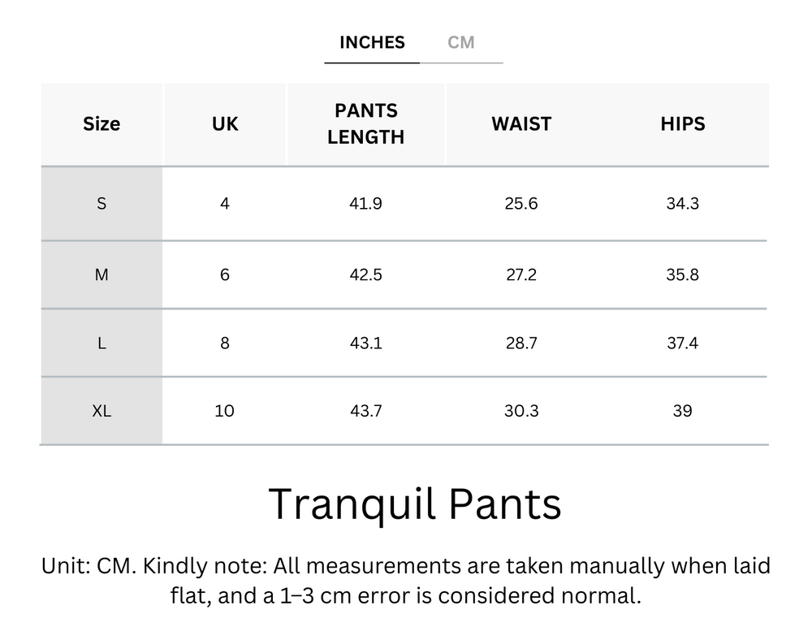
Task: Select size L row label
Action: [x=101, y=343]
